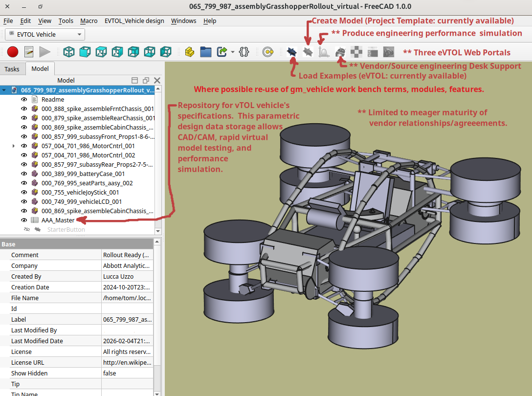Toggle visibility eye of Readme item
532x396 pixels.
pyautogui.click(x=24, y=99)
